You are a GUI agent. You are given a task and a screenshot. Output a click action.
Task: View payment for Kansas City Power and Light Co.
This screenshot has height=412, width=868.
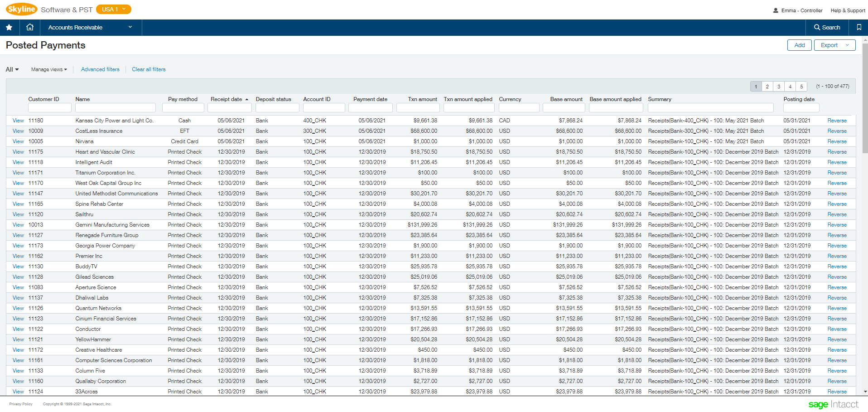18,121
